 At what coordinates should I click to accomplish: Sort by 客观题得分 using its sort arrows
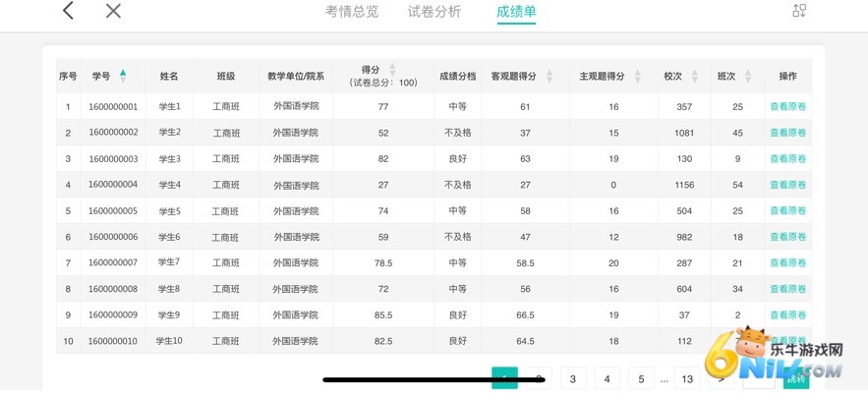point(550,77)
